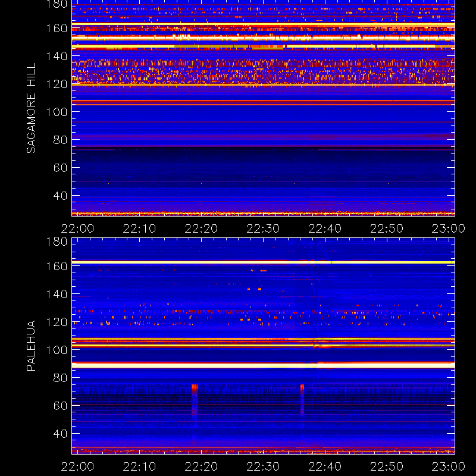Click 22:30 time label of Sagamore Hill plot
The width and height of the screenshot is (476, 476).
[263, 228]
